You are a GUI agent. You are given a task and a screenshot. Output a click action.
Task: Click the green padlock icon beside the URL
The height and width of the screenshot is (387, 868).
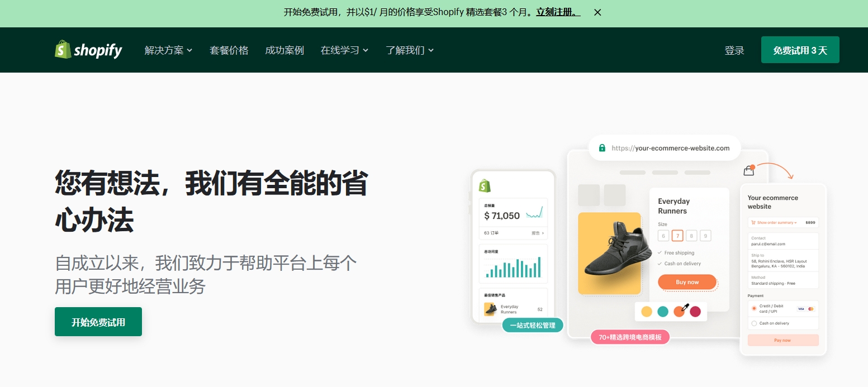tap(602, 148)
